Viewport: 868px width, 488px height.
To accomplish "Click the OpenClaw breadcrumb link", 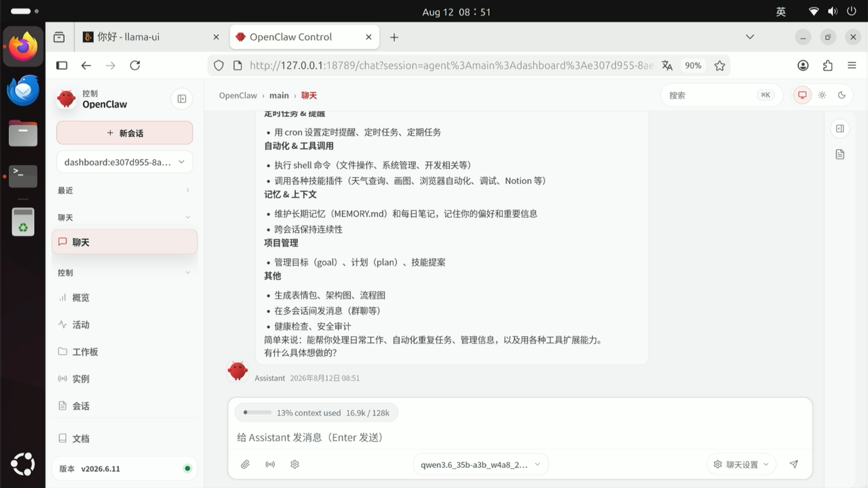I will [238, 96].
